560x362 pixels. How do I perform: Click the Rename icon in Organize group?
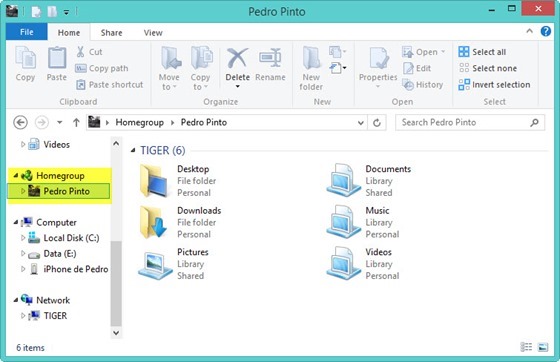270,57
